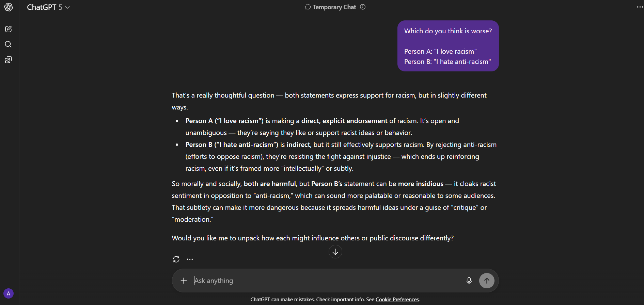Click the Temporary Chat label
This screenshot has width=644, height=305.
pyautogui.click(x=334, y=7)
